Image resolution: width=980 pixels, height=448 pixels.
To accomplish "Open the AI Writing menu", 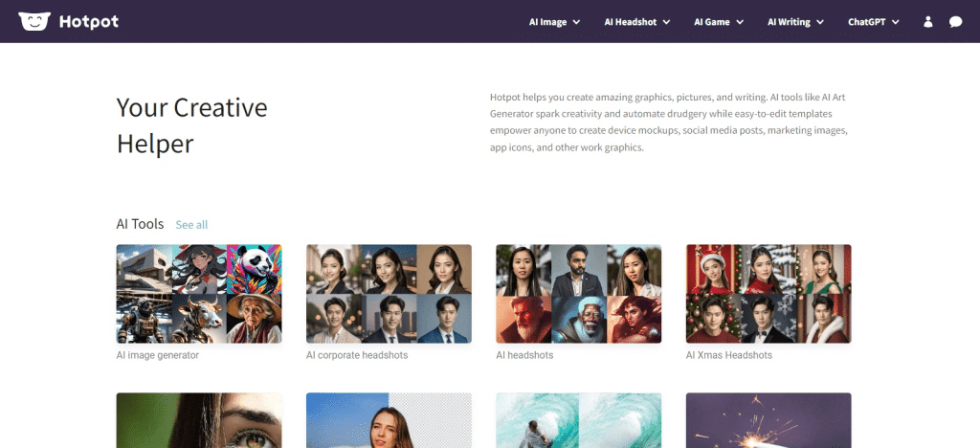I will [794, 22].
